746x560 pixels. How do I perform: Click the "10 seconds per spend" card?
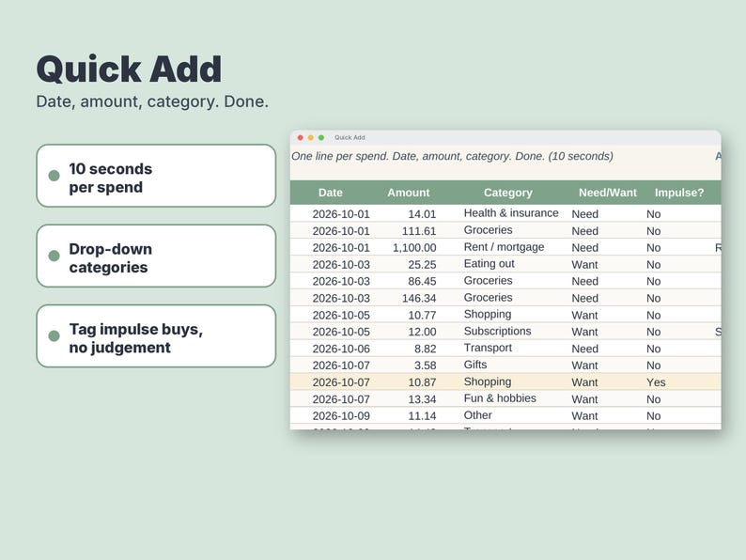(x=156, y=176)
